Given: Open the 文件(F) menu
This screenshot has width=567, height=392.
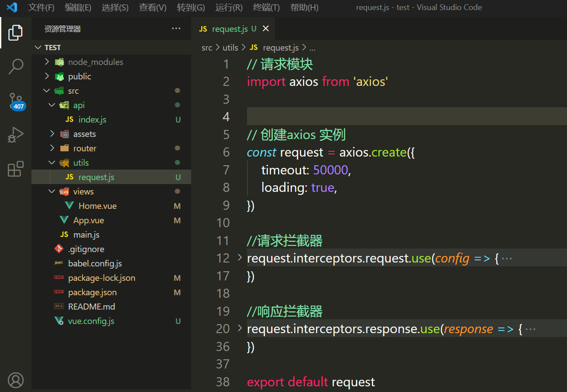Looking at the screenshot, I should coord(41,7).
